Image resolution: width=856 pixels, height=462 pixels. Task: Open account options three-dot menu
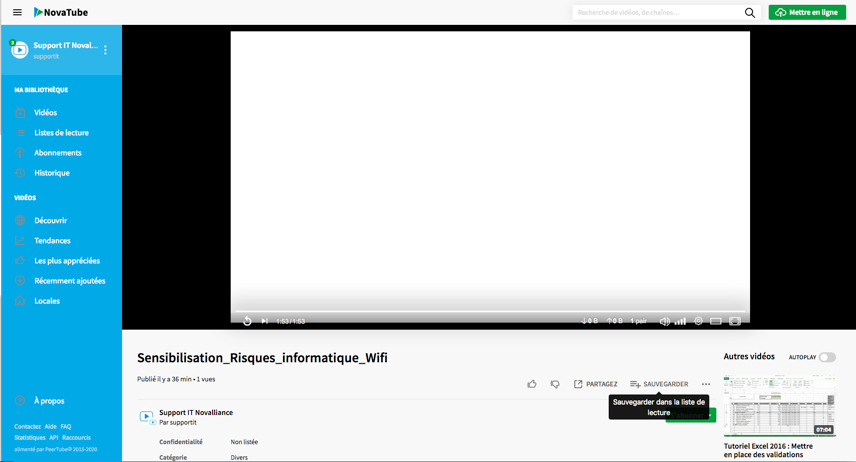coord(106,49)
